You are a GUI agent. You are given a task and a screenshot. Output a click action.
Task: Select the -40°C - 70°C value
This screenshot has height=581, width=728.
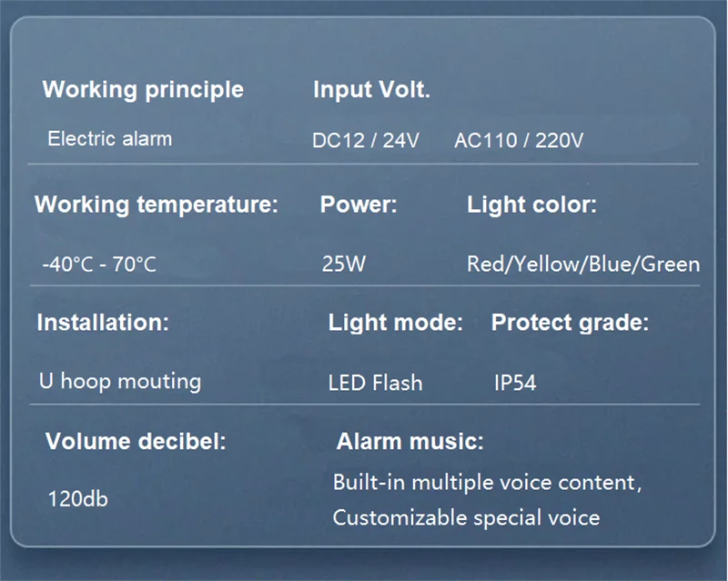[99, 265]
